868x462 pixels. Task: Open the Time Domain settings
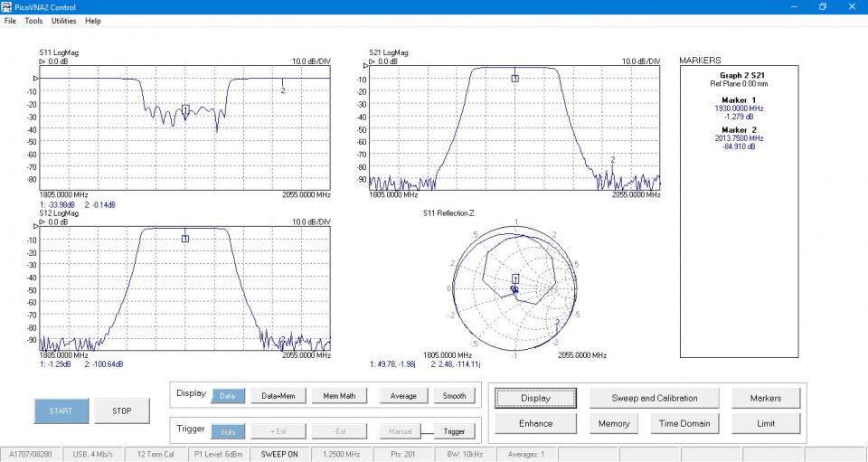(x=683, y=423)
